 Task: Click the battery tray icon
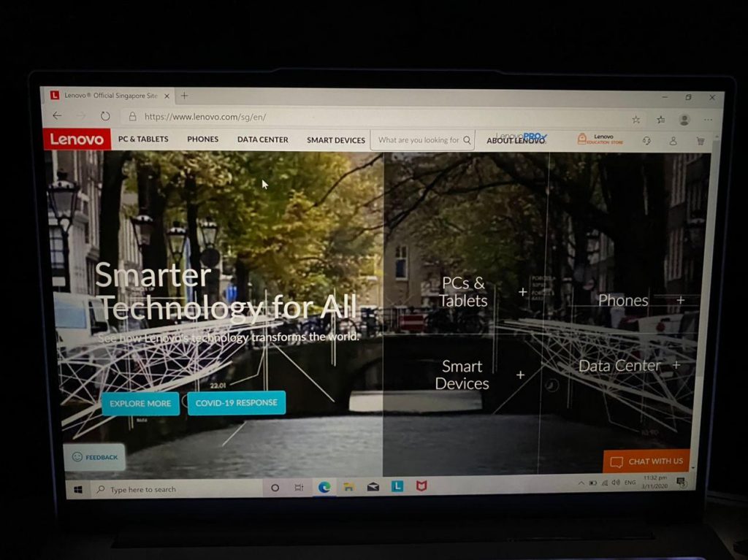tap(593, 483)
